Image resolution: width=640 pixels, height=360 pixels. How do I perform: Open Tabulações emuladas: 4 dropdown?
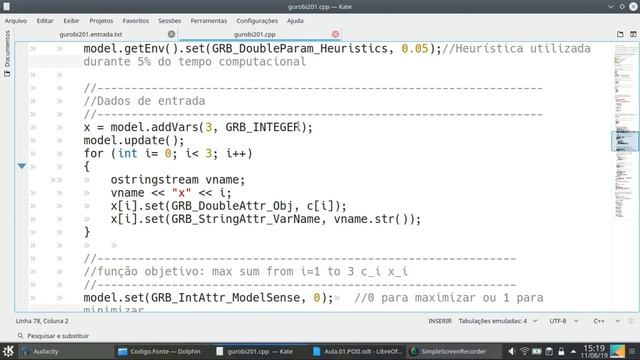pos(498,321)
